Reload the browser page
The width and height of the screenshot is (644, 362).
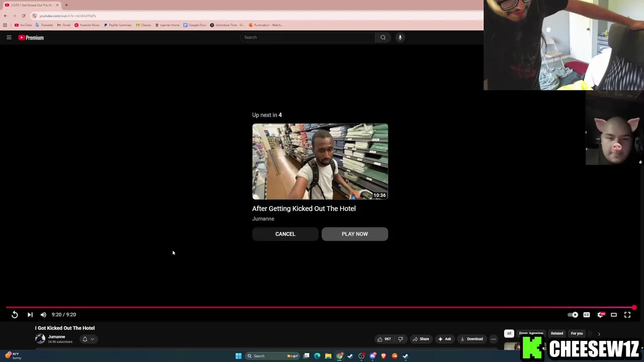click(23, 16)
